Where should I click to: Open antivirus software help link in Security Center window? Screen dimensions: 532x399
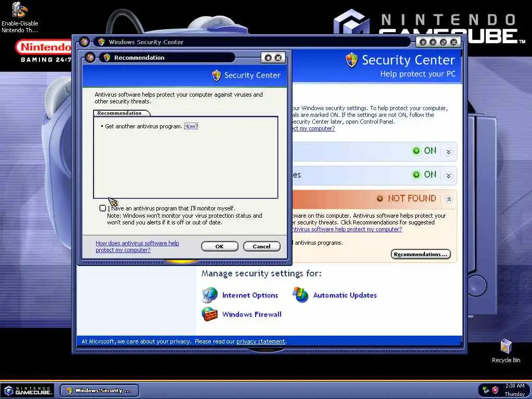coord(347,229)
